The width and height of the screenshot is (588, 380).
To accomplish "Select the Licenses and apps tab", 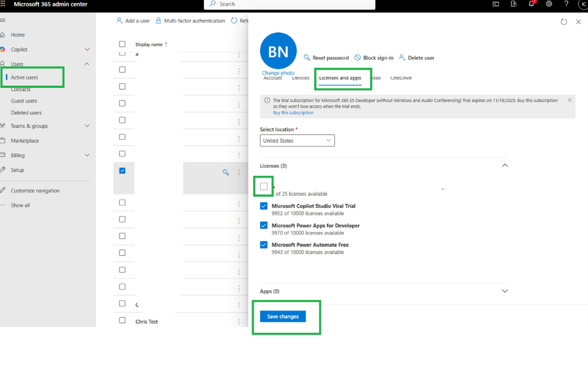I will pos(340,79).
